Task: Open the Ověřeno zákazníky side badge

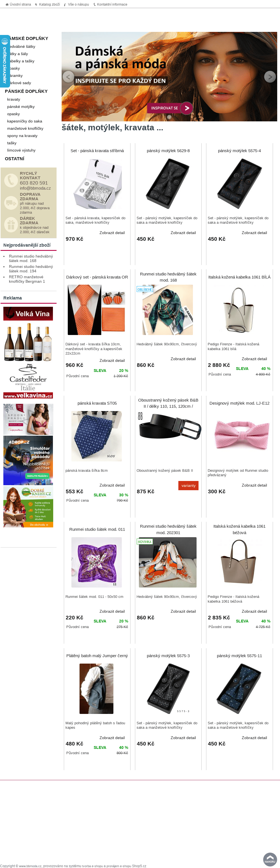Action: tap(5, 61)
